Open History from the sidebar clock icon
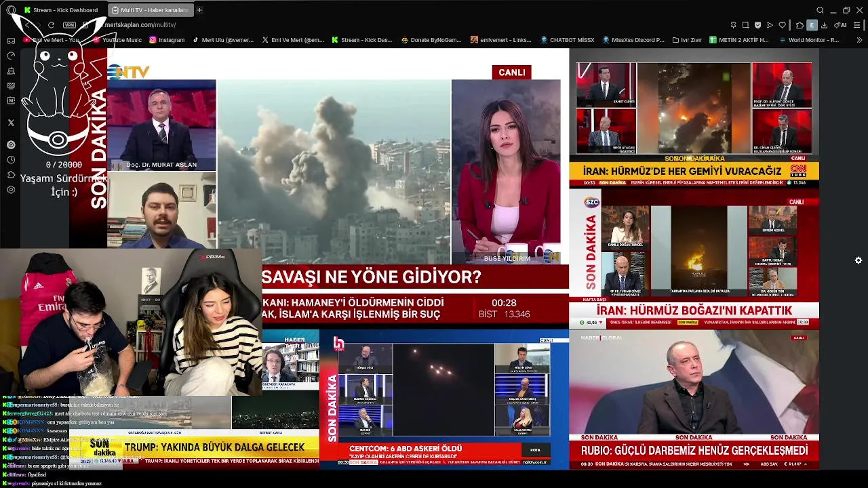The width and height of the screenshot is (868, 488). click(x=11, y=160)
